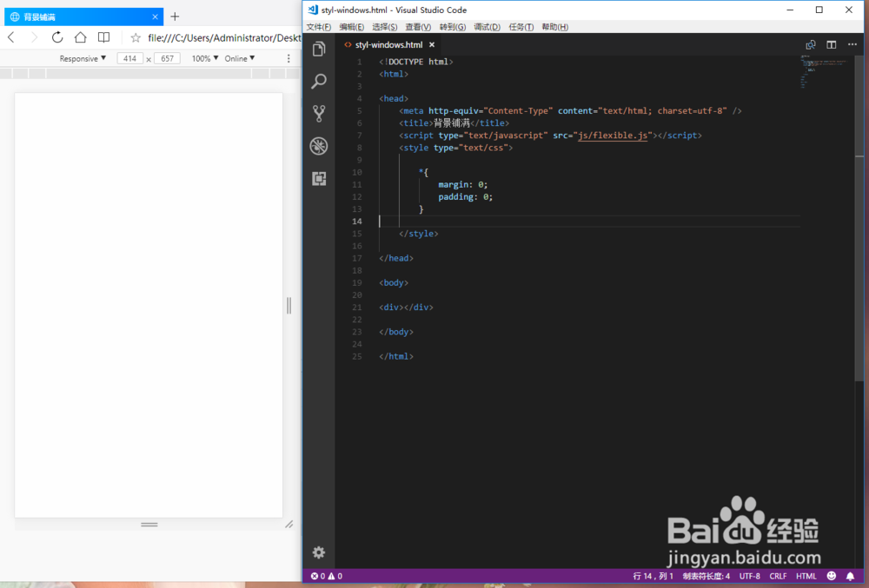The height and width of the screenshot is (588, 869).
Task: Open reading view book icon in browser
Action: pos(103,37)
